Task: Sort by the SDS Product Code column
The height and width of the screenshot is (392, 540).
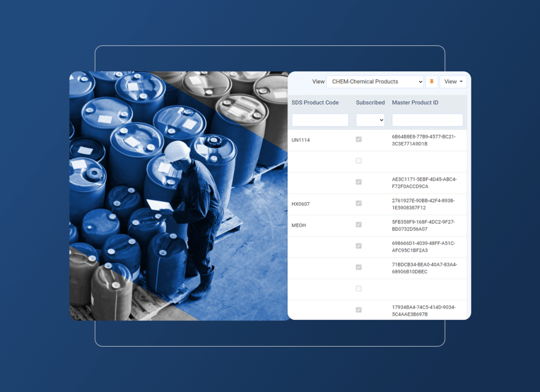Action: [x=315, y=102]
